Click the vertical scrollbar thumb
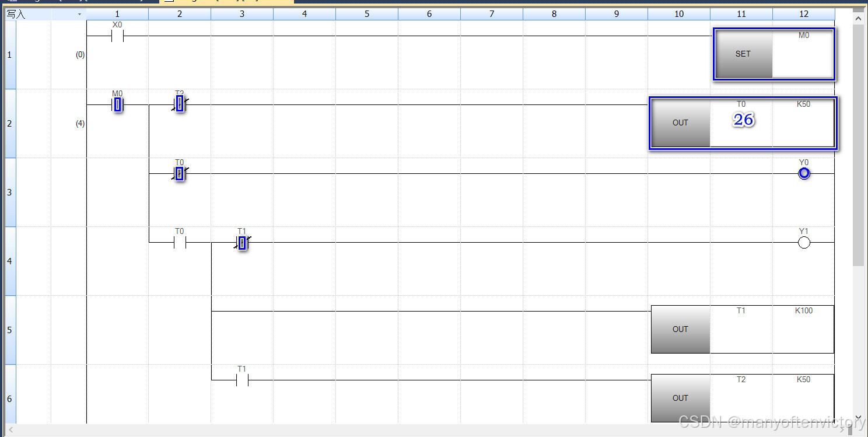868x437 pixels. pos(858,145)
